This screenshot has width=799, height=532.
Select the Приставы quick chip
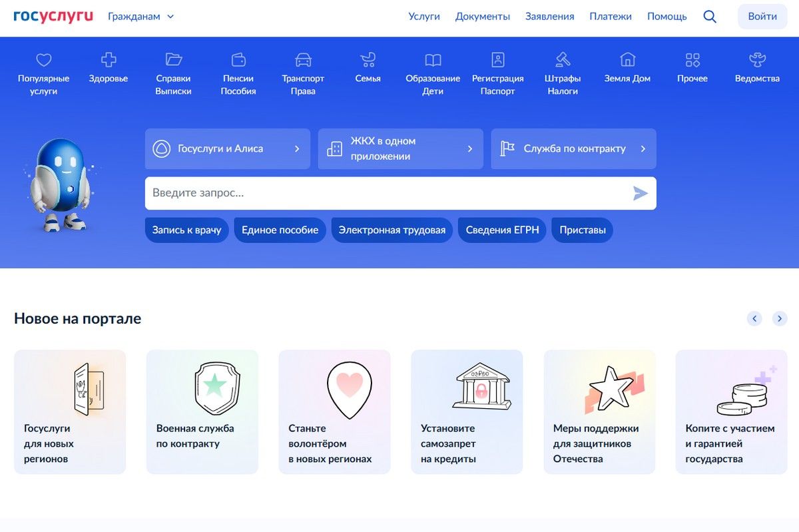point(583,230)
